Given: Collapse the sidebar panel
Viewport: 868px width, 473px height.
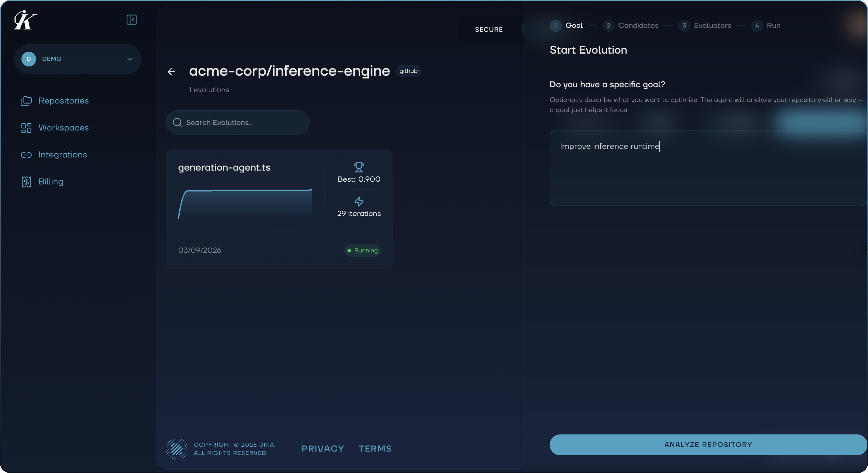Looking at the screenshot, I should (x=131, y=20).
